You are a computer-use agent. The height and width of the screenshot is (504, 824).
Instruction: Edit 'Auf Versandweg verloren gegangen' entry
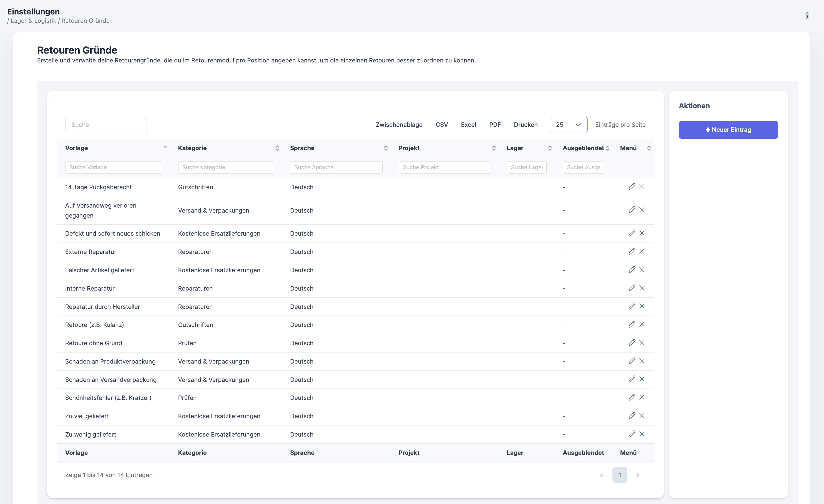tap(632, 210)
